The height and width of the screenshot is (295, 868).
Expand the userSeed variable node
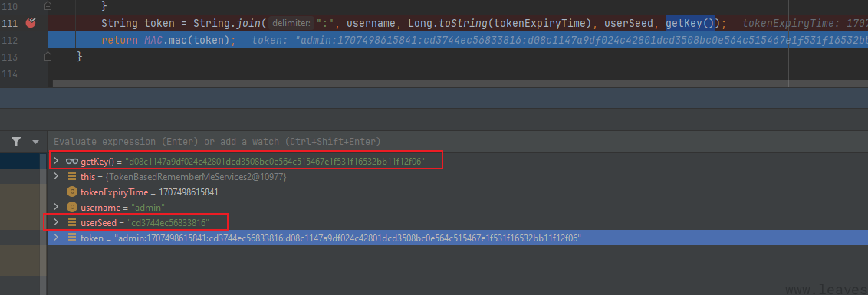[56, 222]
